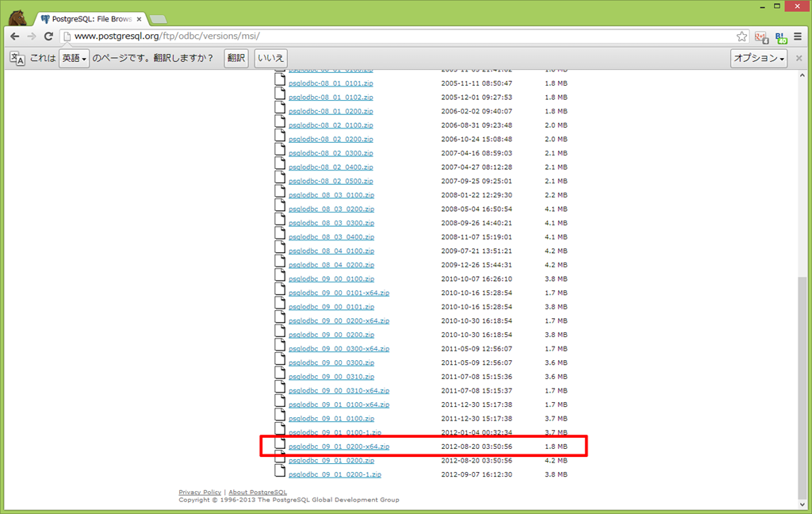Download psqlodbc_08_04_0100.zip
This screenshot has width=812, height=514.
[331, 251]
